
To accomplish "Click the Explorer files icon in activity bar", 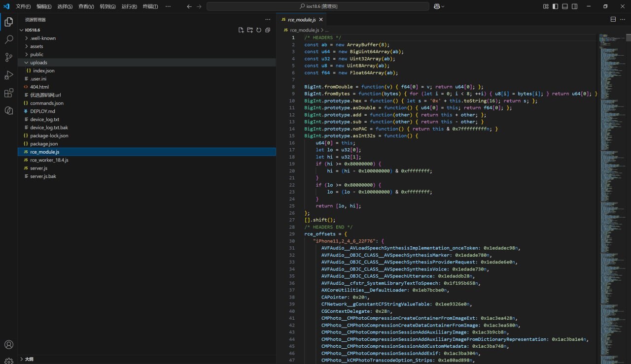I will pos(8,22).
